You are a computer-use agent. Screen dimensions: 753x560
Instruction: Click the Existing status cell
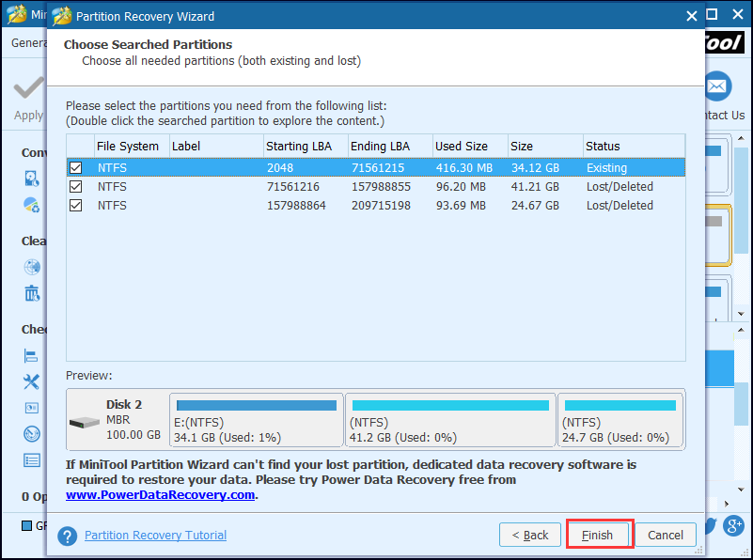pyautogui.click(x=606, y=168)
